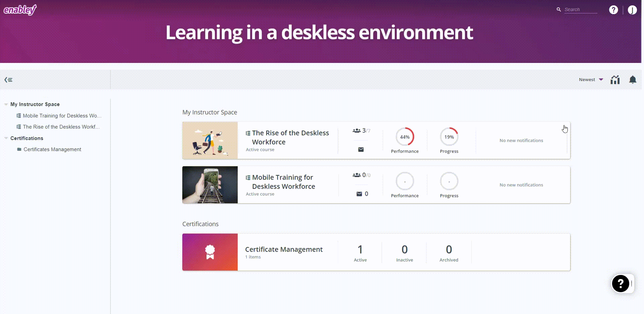
Task: Click the learners icon on Rise course
Action: (357, 131)
